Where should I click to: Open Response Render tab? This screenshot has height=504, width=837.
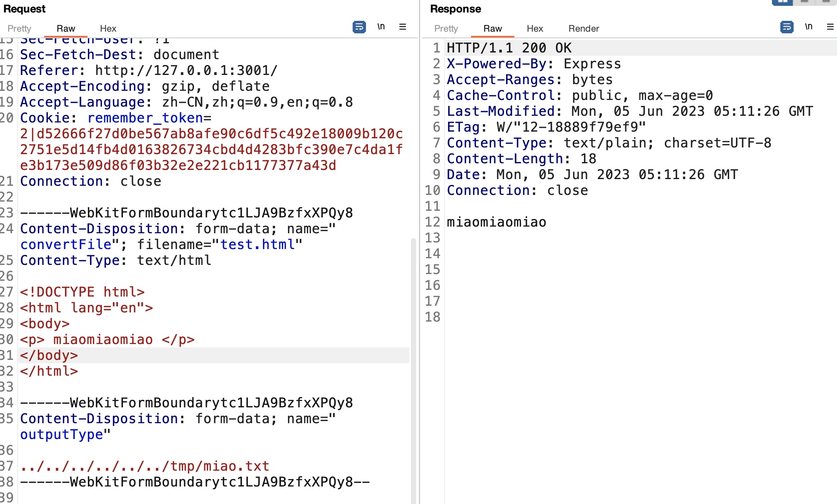(584, 28)
